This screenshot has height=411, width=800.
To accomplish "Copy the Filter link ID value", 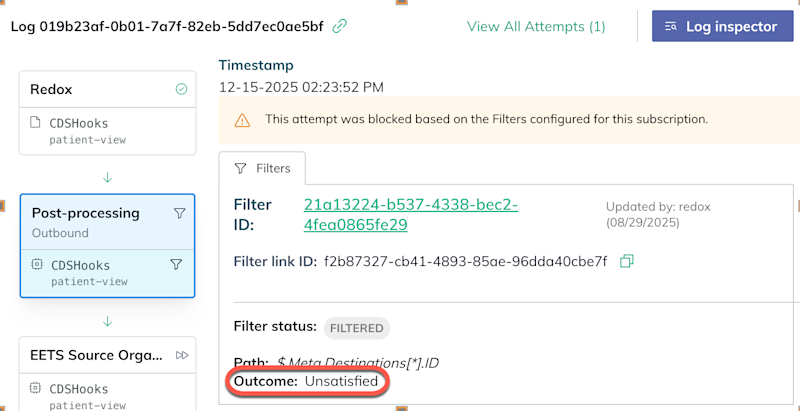I will (x=627, y=261).
